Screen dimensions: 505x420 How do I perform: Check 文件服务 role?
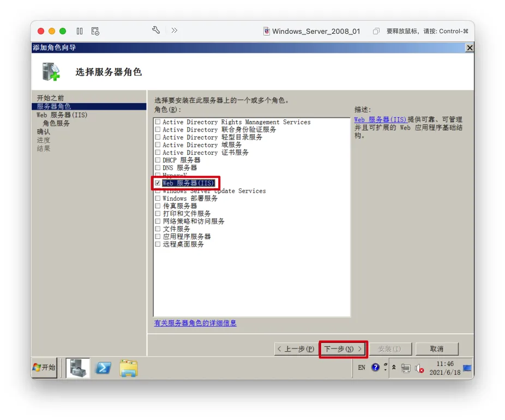[x=158, y=229]
